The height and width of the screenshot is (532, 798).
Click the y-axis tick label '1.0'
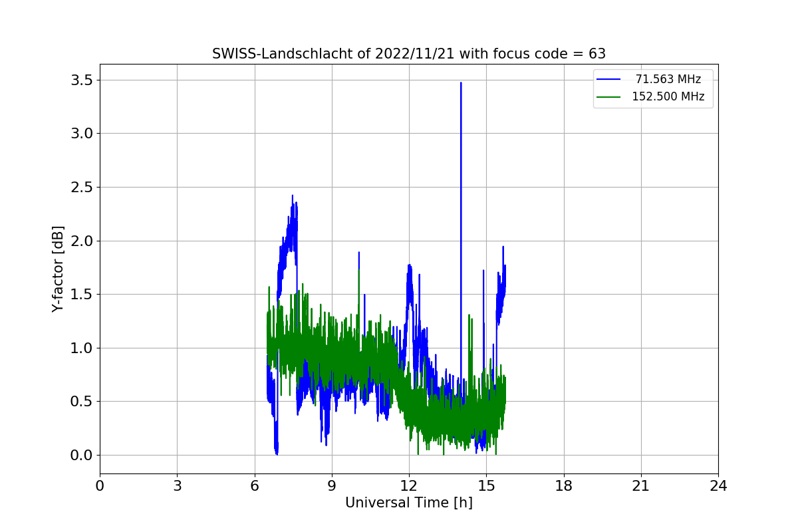pyautogui.click(x=82, y=348)
